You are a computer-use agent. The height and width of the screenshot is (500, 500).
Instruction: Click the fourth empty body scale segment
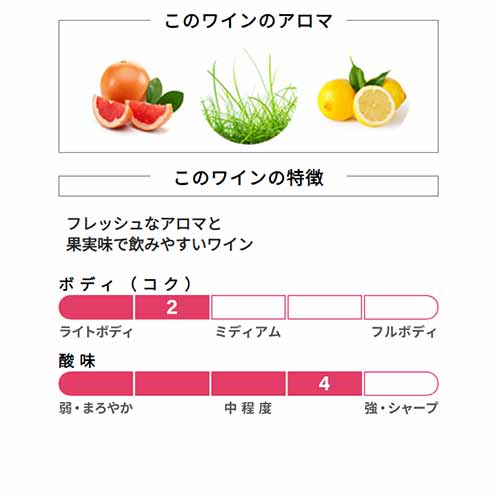(x=324, y=307)
